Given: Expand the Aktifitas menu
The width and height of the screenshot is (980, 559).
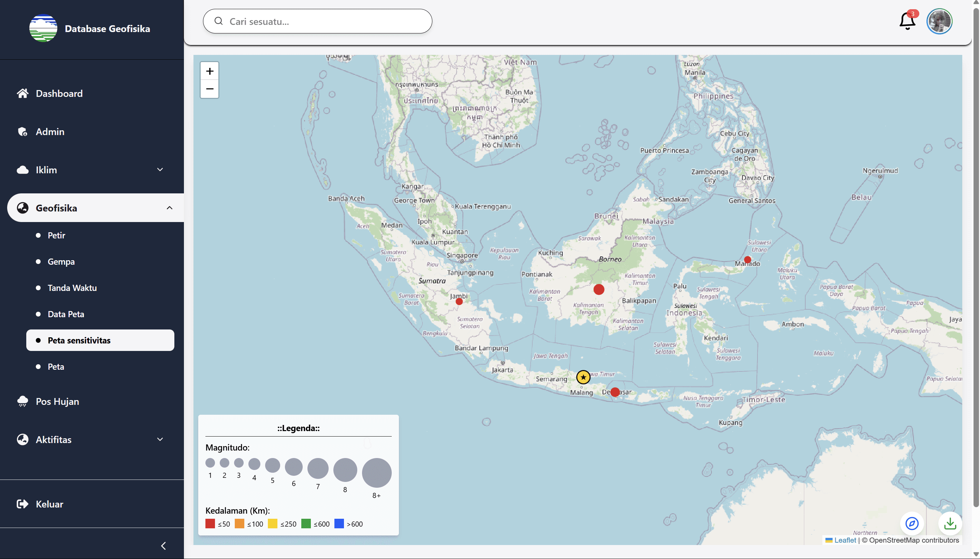Looking at the screenshot, I should [160, 439].
